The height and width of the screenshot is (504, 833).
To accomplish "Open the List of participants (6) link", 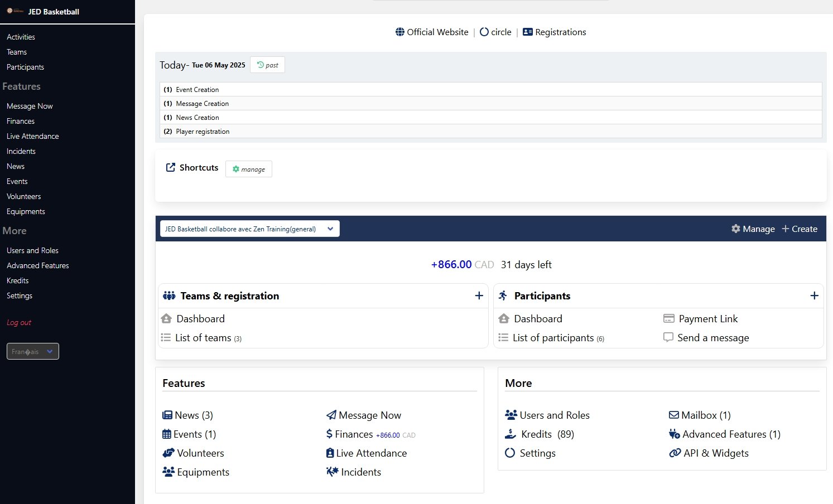I will click(x=558, y=338).
